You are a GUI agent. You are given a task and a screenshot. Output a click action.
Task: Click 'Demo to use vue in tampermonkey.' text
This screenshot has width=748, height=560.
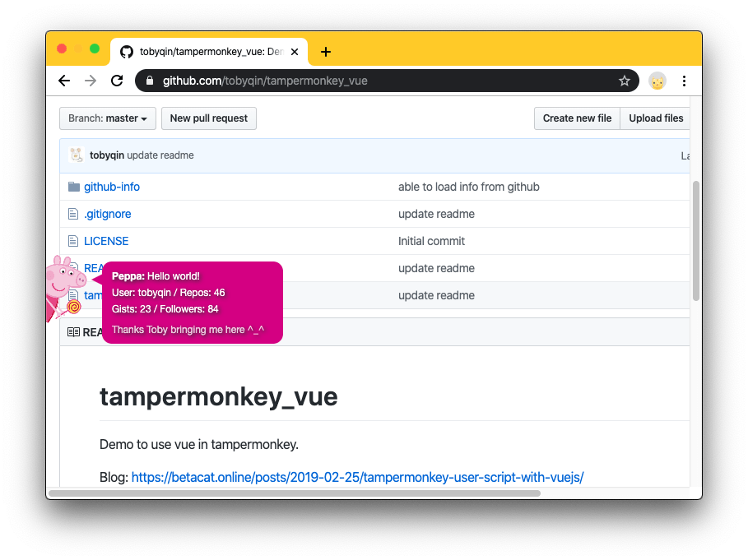tap(199, 444)
